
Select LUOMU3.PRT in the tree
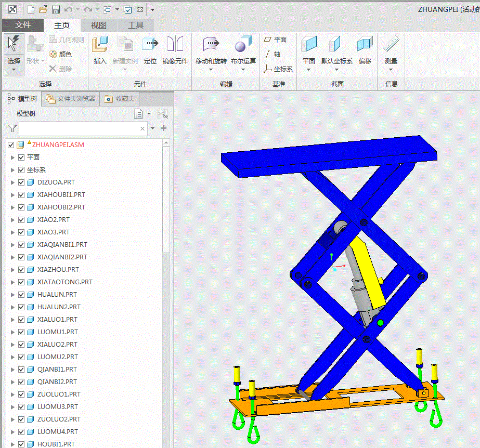pyautogui.click(x=58, y=407)
